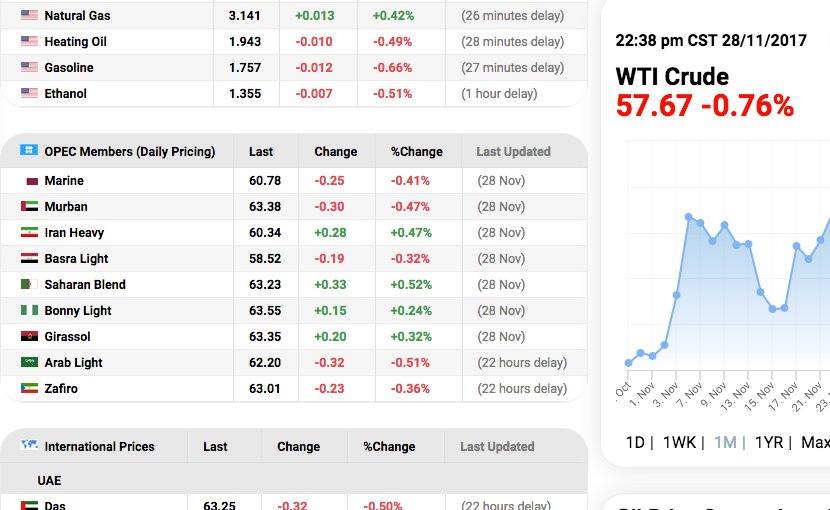Open the Basra Light blend link
This screenshot has width=830, height=510.
click(76, 258)
